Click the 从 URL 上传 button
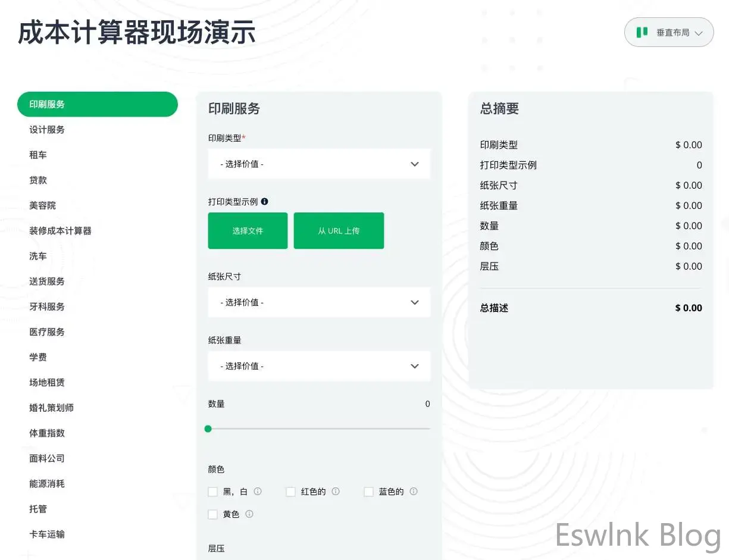This screenshot has width=729, height=560. [339, 231]
